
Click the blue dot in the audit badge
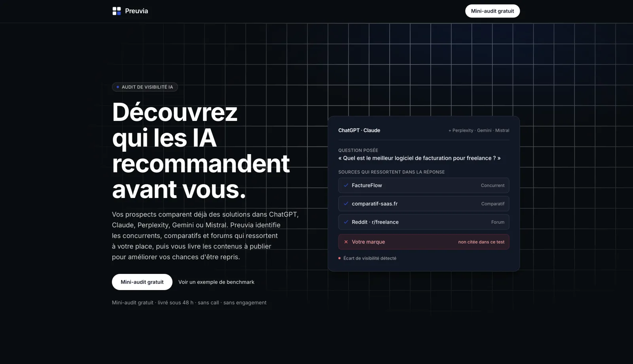118,87
